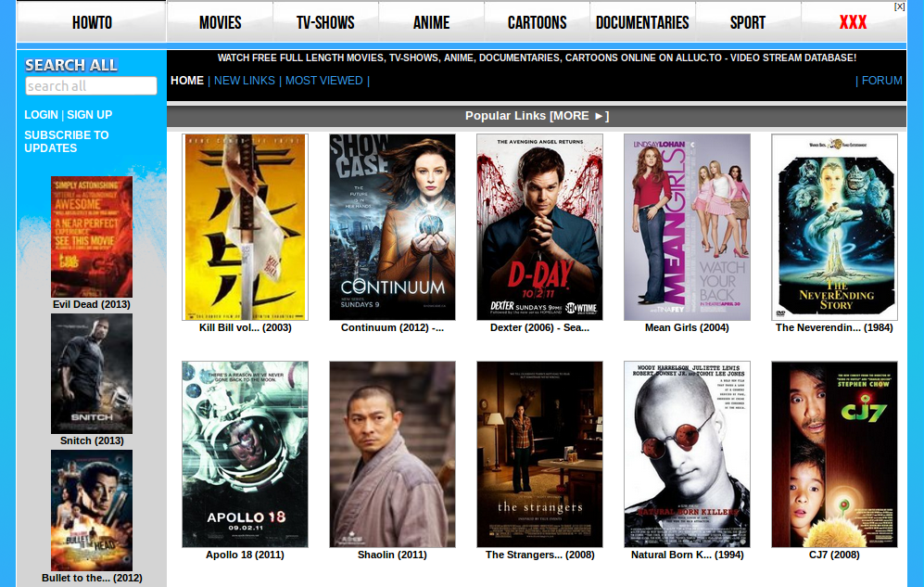
Task: Open the Mean Girls poster thumbnail
Action: (x=687, y=227)
